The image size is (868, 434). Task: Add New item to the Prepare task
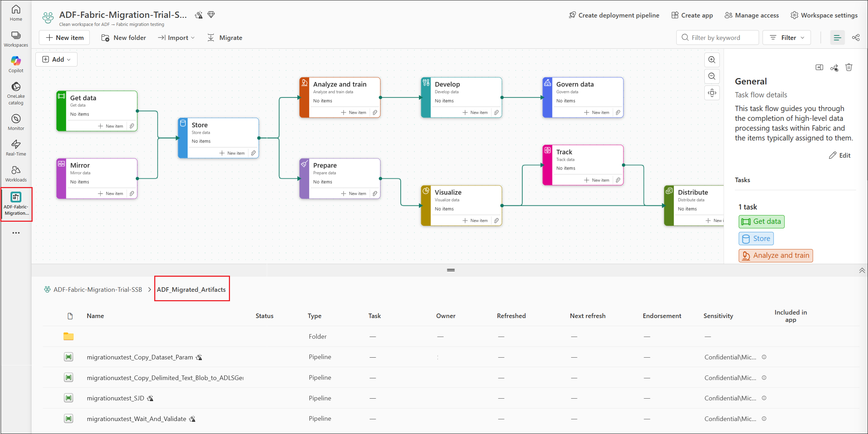(353, 194)
